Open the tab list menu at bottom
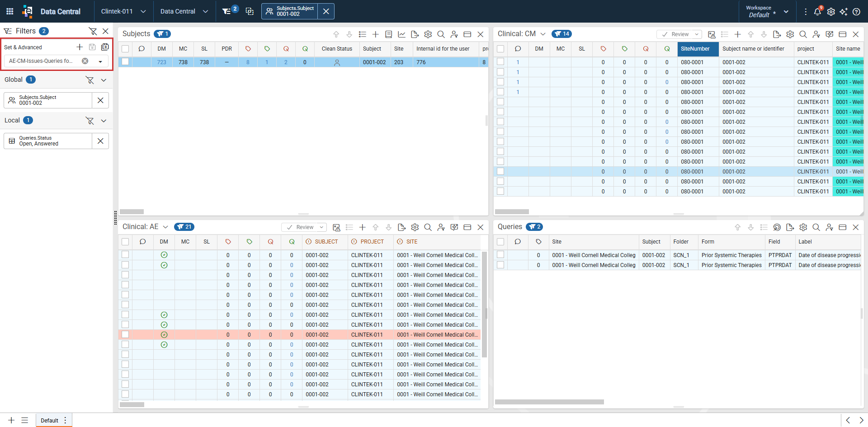Viewport: 868px width, 427px height. tap(25, 420)
